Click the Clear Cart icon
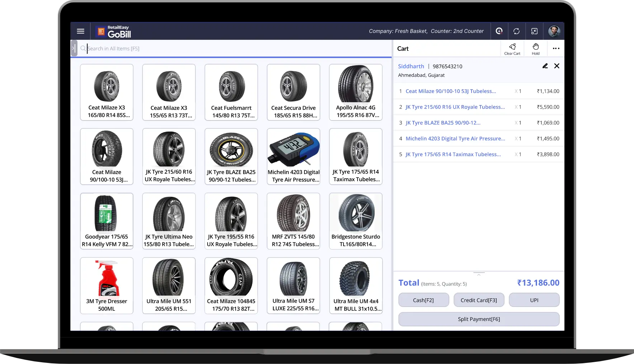Viewport: 634px width, 364px height. click(512, 48)
